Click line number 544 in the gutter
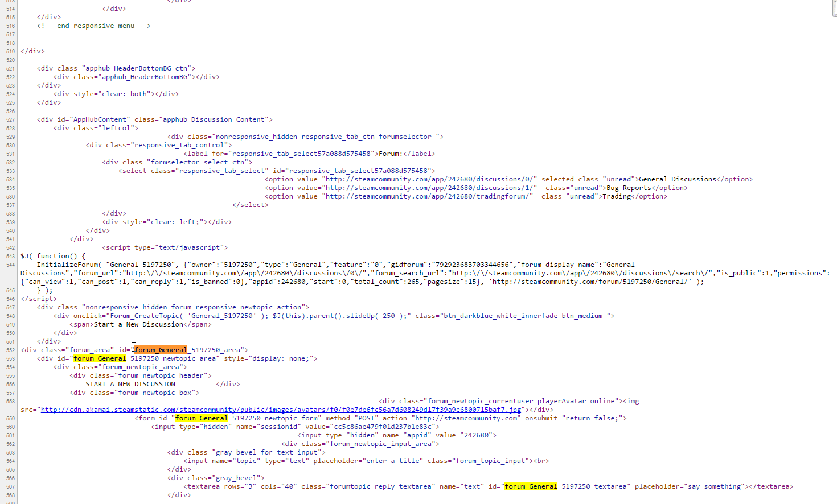 pyautogui.click(x=10, y=265)
